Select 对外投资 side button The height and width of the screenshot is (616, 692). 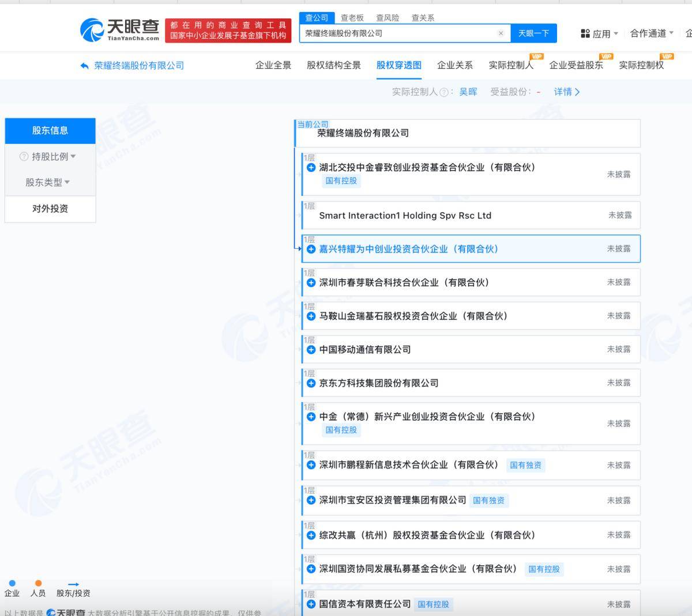point(50,209)
